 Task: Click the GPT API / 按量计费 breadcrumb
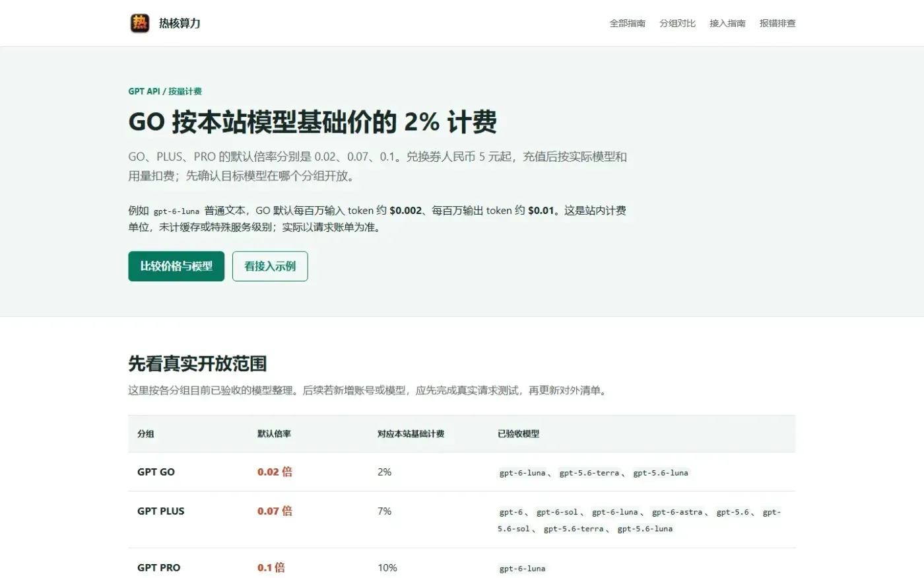[165, 91]
